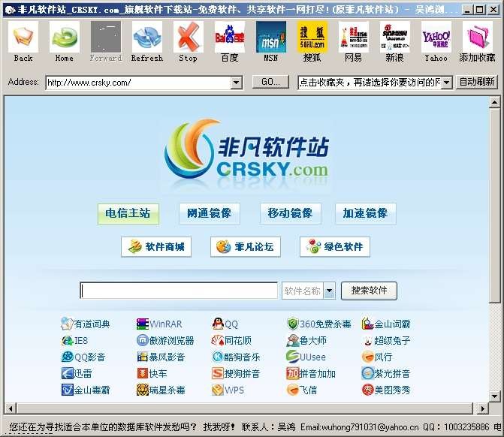Open the NetEase (网易) shortcut icon
Image resolution: width=504 pixels, height=437 pixels.
pos(354,37)
